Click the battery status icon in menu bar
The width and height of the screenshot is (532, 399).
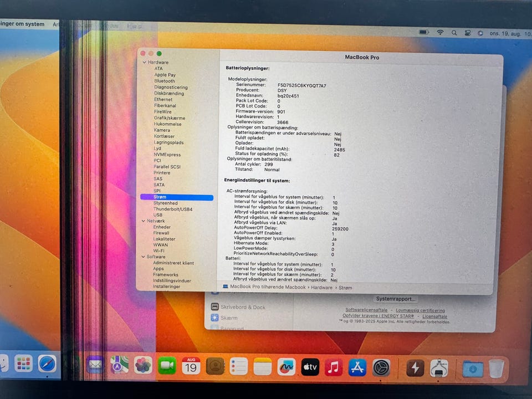coord(423,32)
